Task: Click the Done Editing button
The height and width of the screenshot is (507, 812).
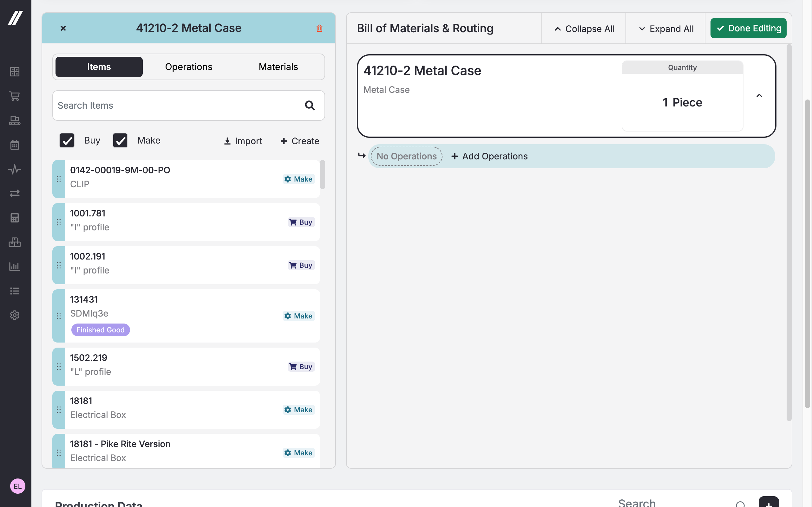Action: tap(748, 29)
